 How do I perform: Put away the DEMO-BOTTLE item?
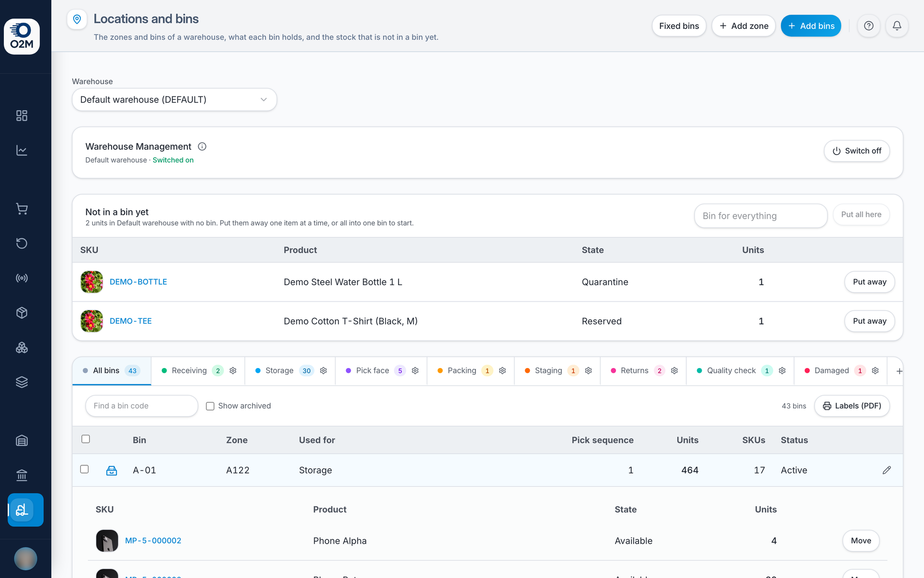[x=869, y=282]
